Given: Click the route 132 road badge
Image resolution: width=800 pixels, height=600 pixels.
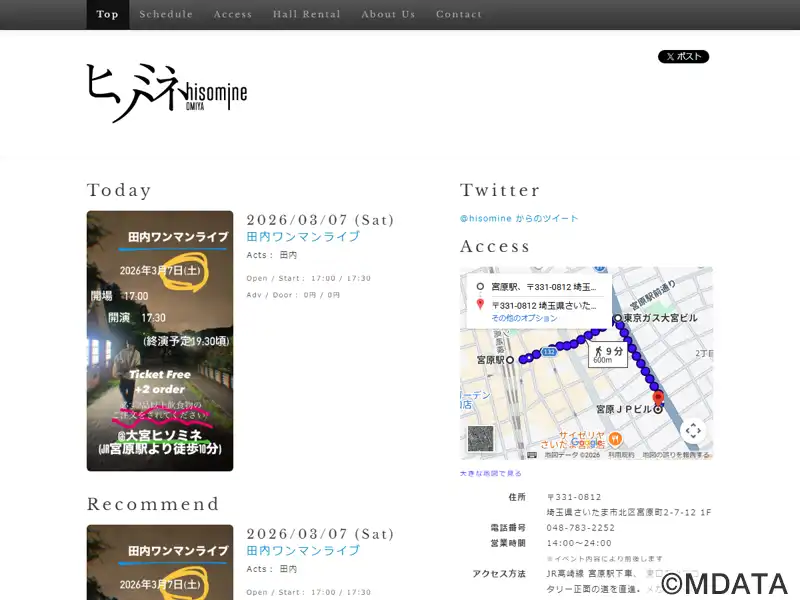Looking at the screenshot, I should (x=549, y=352).
